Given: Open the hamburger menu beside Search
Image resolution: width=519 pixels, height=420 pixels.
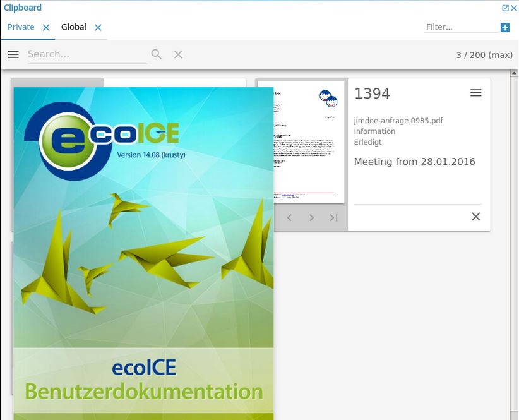Looking at the screenshot, I should [x=13, y=54].
